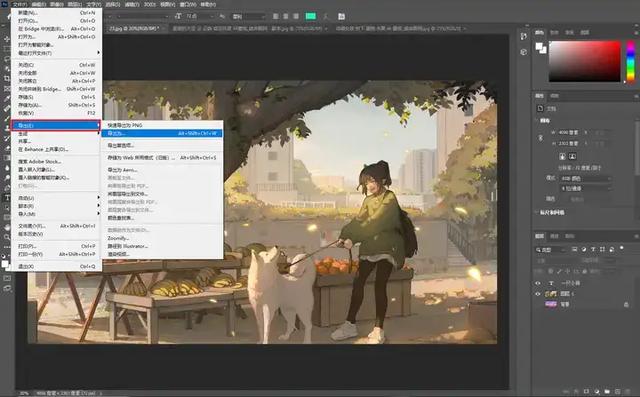Open the bit depth dropdown in Properties

(586, 189)
